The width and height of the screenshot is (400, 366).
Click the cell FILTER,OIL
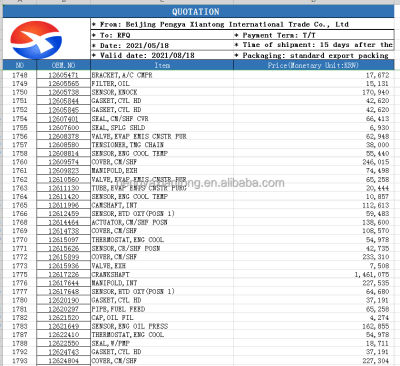(162, 84)
